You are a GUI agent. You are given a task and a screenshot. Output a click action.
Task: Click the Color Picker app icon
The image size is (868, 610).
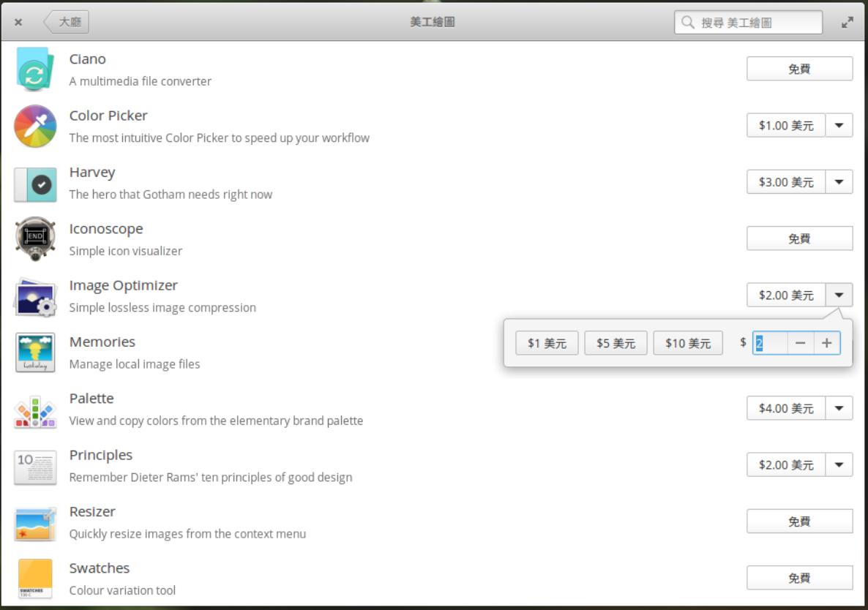point(34,126)
